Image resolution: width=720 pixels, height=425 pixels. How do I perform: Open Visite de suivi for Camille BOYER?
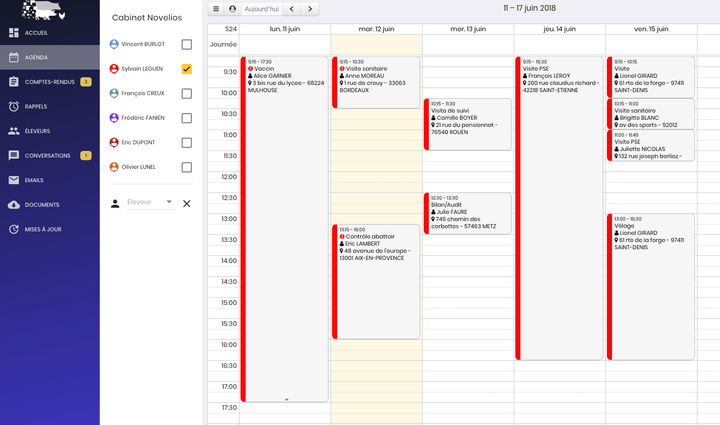(467, 124)
